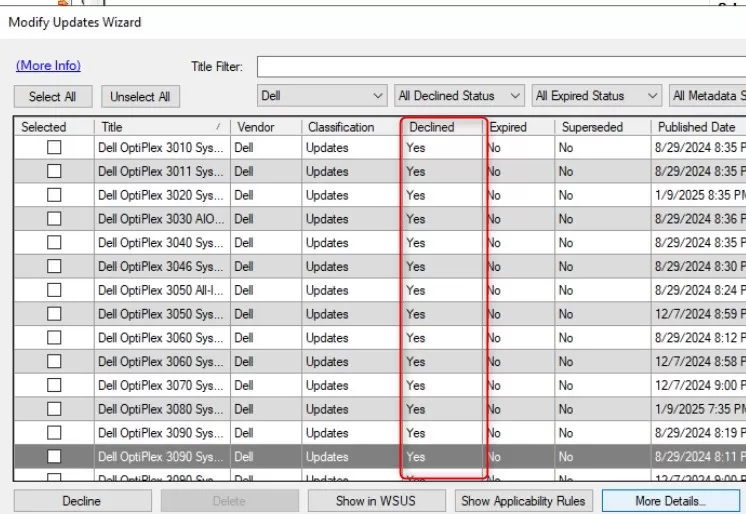Select the Dell OptiPlex 3070 Sys... title cell

[x=162, y=386]
